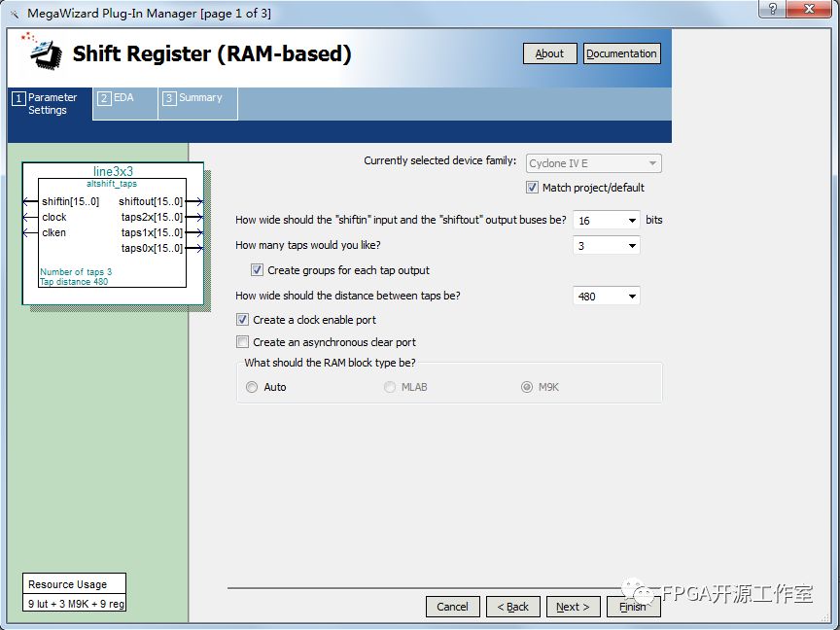Viewport: 840px width, 630px height.
Task: Click the Cancel button
Action: tap(452, 607)
